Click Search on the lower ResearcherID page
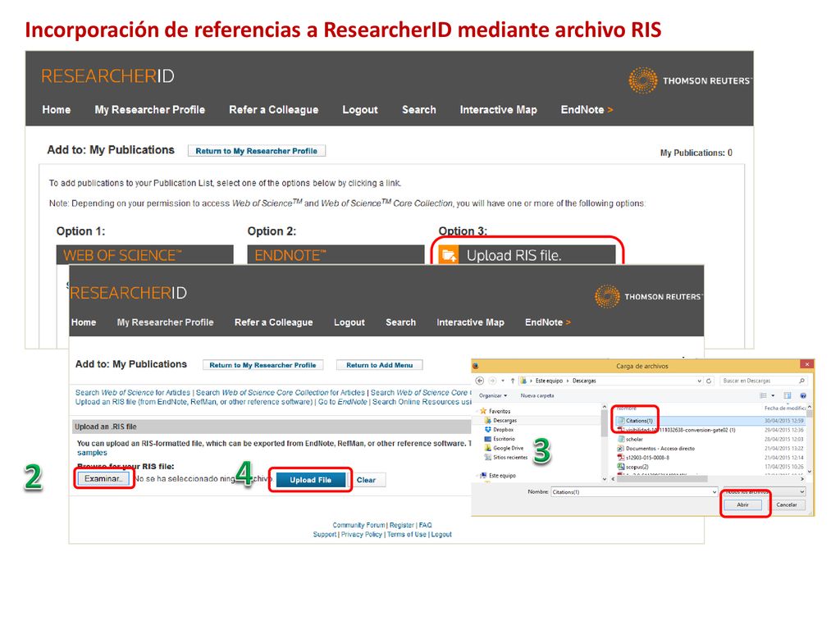This screenshot has width=840, height=630. click(400, 322)
